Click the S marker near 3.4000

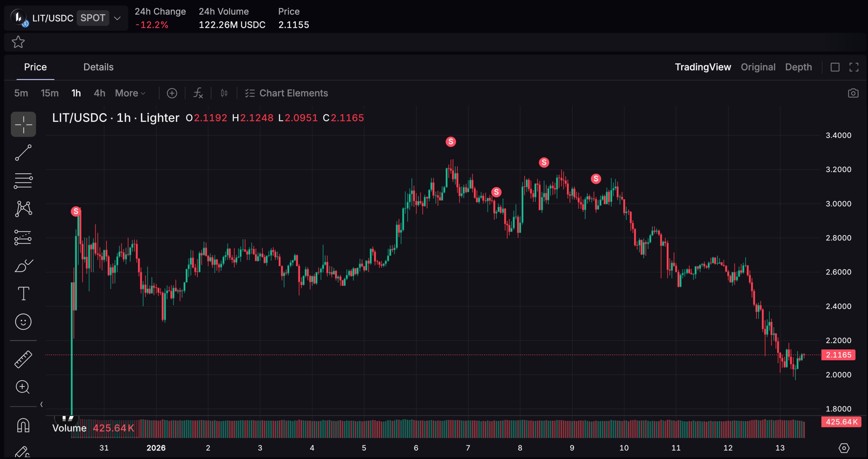450,141
